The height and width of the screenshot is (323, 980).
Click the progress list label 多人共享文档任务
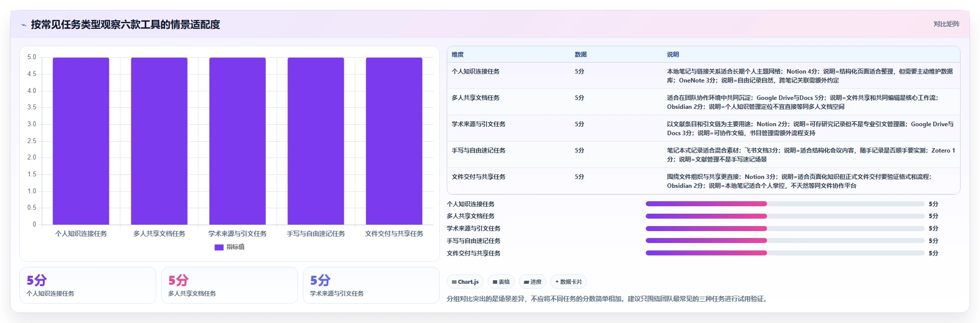point(471,216)
